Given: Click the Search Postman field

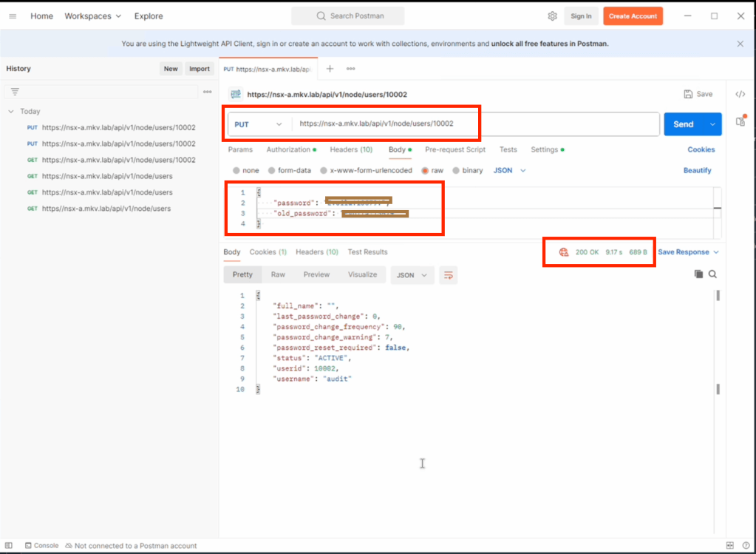Looking at the screenshot, I should pos(347,16).
